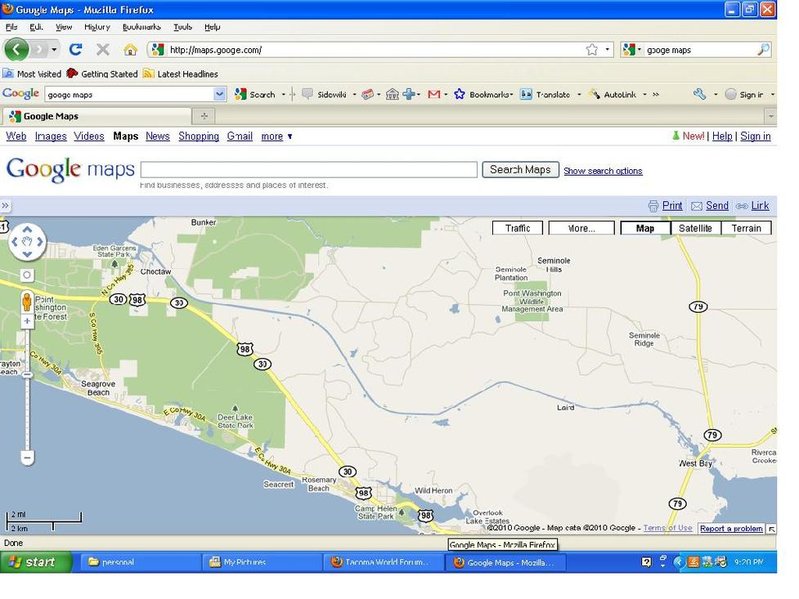Click the zoom slider handle
799x599 pixels.
27,375
